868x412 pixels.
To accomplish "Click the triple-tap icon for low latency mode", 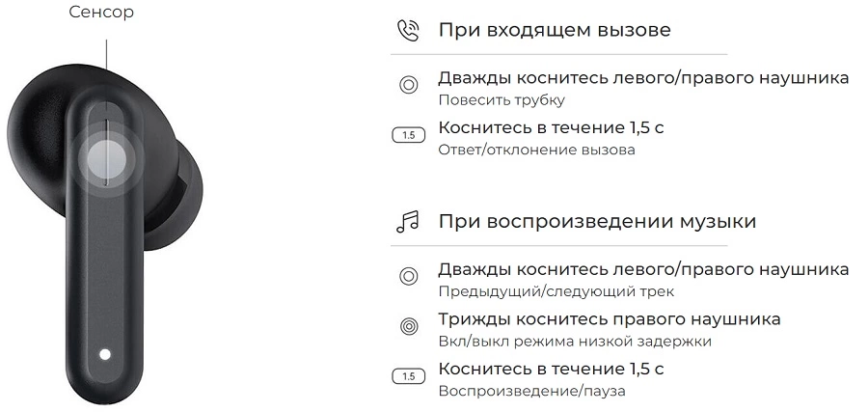I will point(409,326).
